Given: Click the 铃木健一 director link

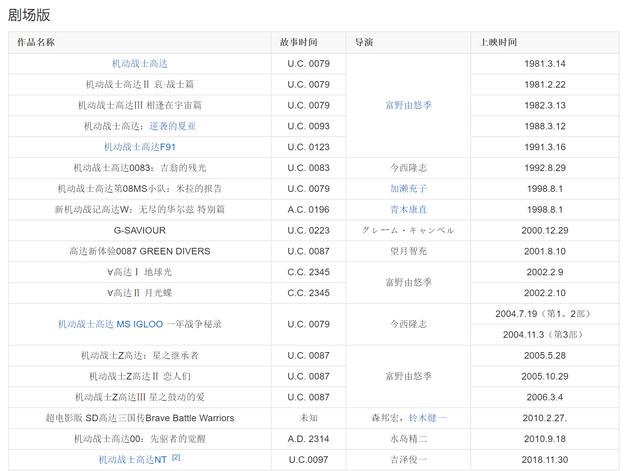Looking at the screenshot, I should (427, 418).
